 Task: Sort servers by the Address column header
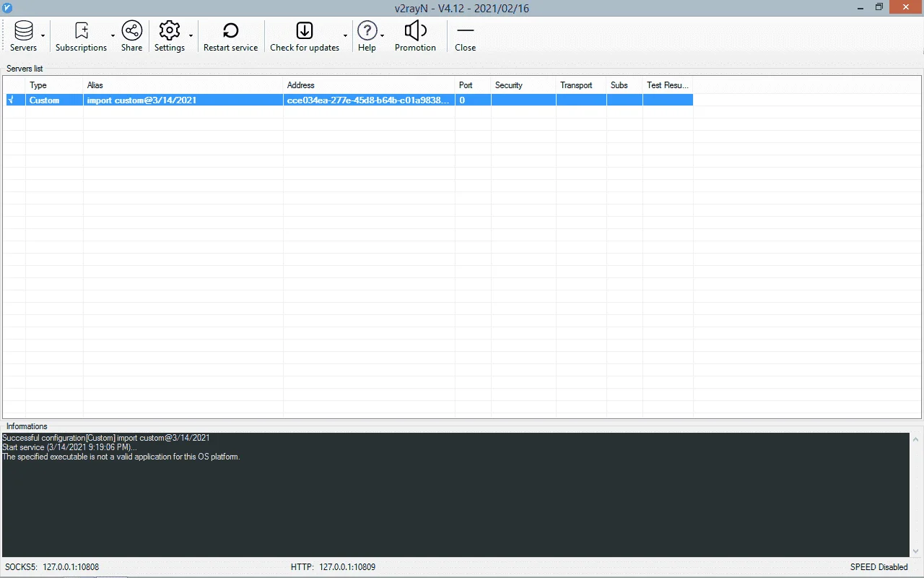[369, 85]
